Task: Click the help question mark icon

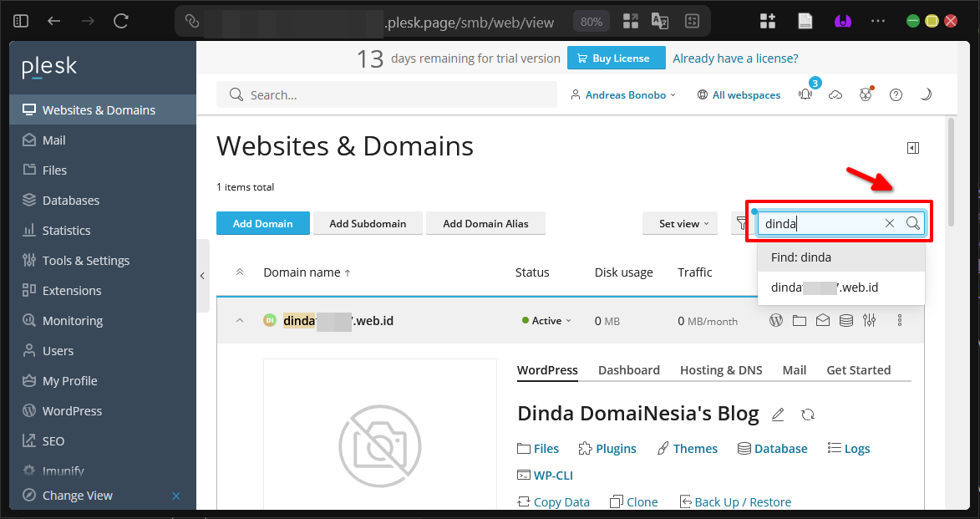Action: tap(896, 95)
